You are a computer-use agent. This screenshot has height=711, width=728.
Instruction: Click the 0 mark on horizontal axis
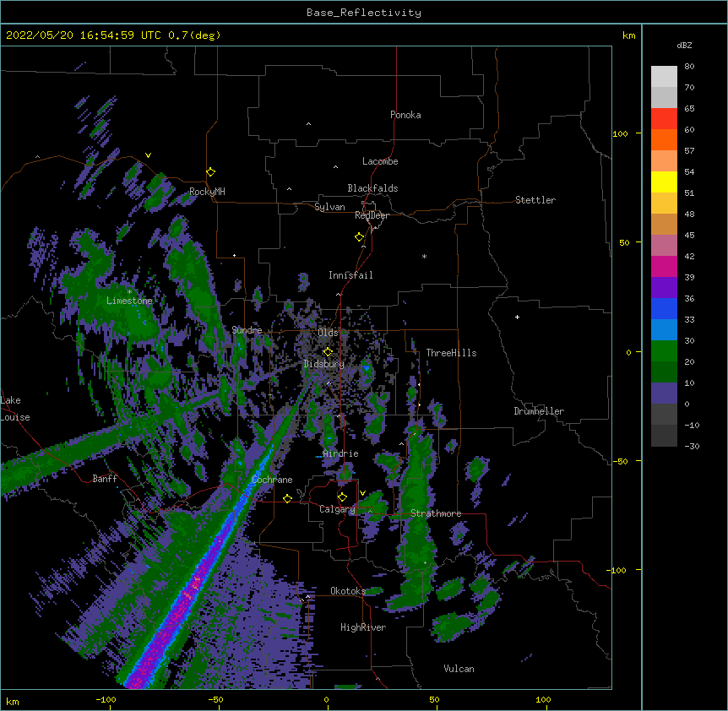pos(326,699)
